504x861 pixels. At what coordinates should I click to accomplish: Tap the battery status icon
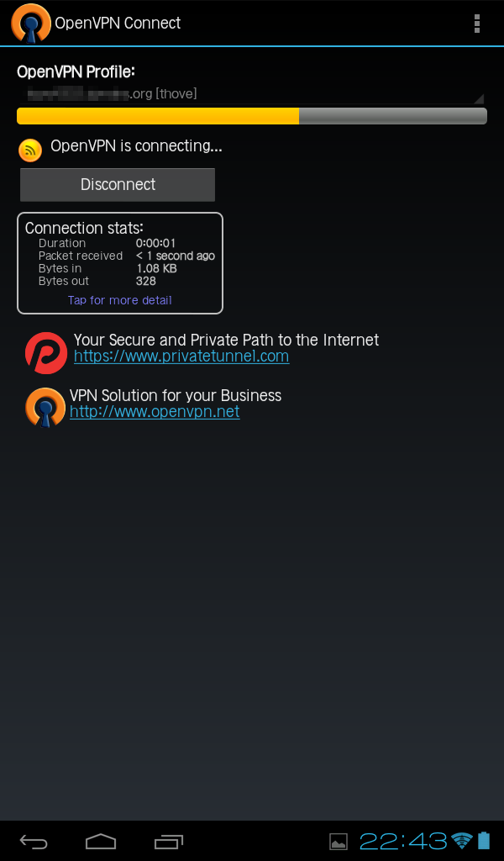coord(483,841)
